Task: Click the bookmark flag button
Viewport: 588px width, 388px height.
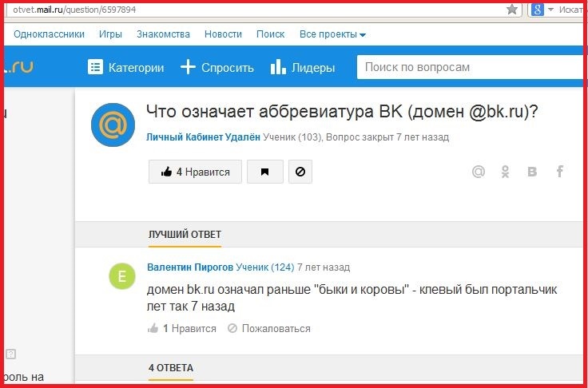Action: pos(264,172)
